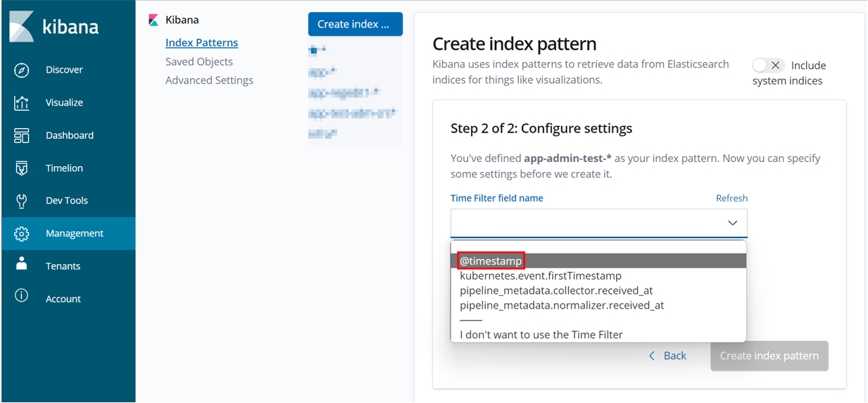Screen dimensions: 868x403
Task: Click the Account info icon
Action: pyautogui.click(x=22, y=296)
